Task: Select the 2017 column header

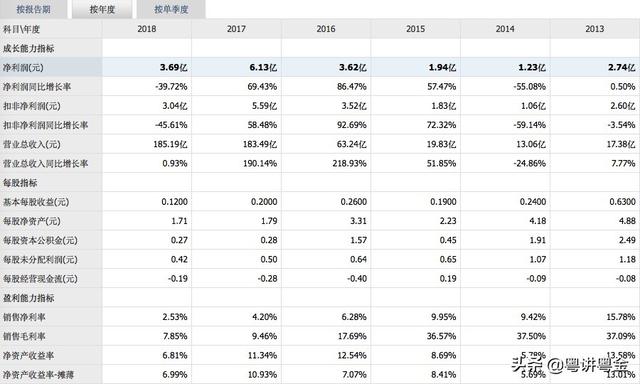Action: pyautogui.click(x=236, y=29)
